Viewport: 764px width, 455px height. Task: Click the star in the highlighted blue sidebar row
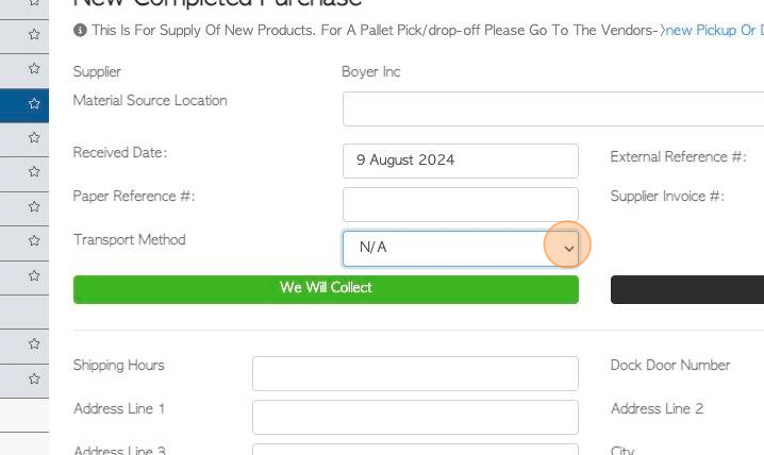click(34, 103)
